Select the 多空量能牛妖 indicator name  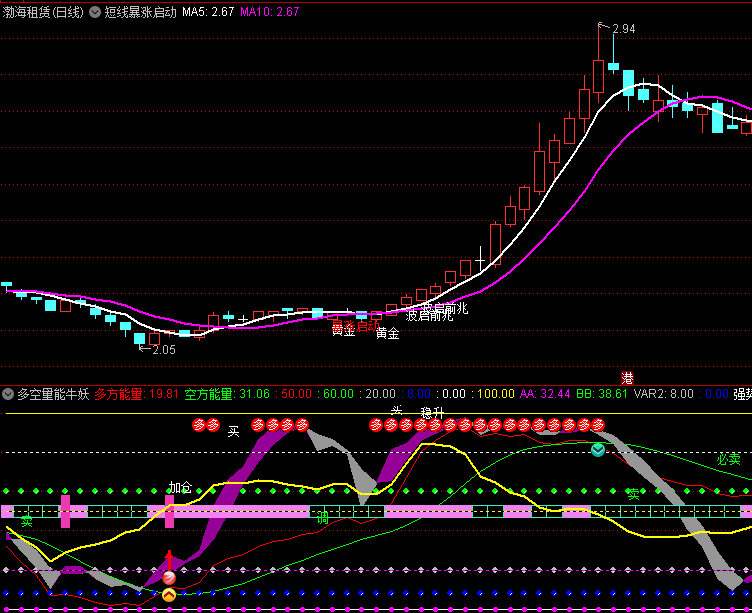click(x=53, y=394)
